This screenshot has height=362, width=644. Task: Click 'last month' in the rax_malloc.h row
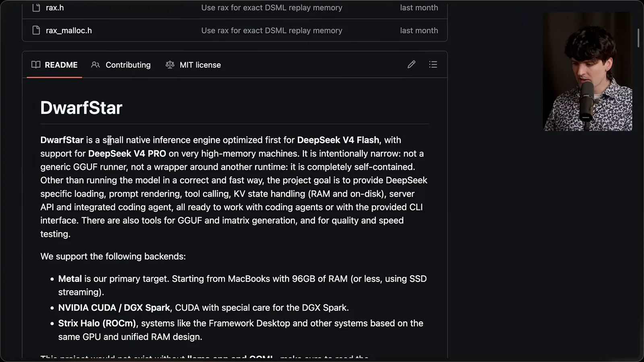[x=419, y=31]
